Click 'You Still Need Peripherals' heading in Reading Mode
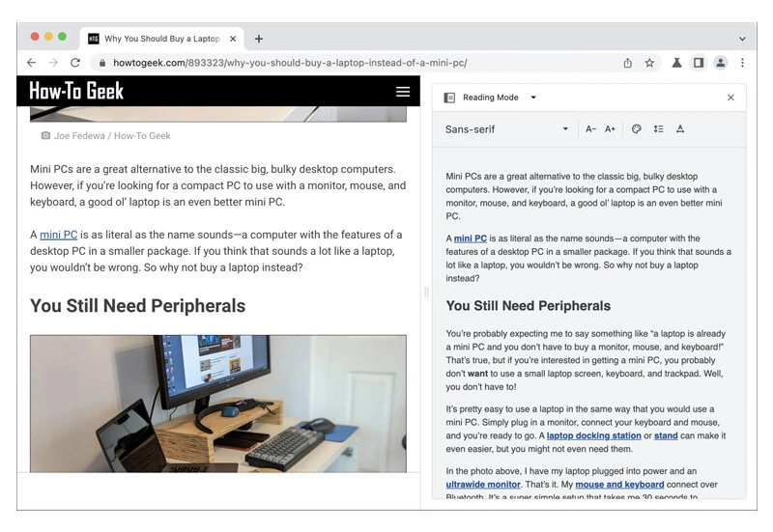The image size is (773, 532). [528, 306]
